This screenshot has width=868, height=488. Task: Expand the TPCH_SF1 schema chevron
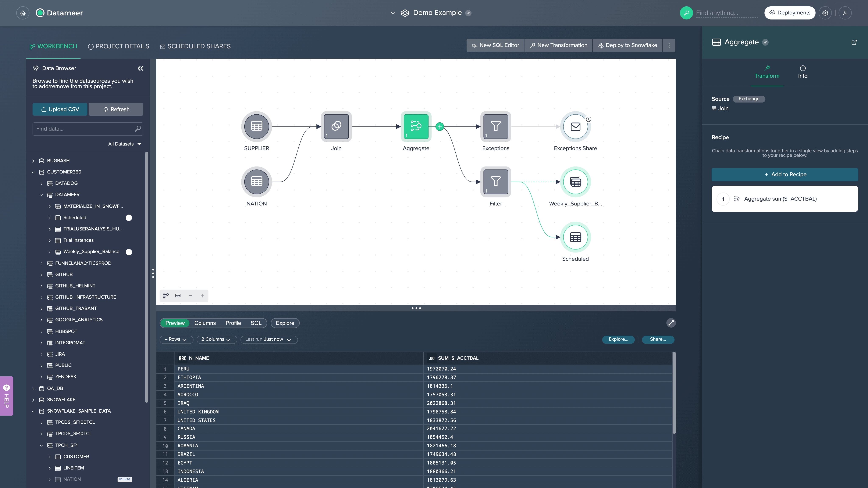pyautogui.click(x=42, y=446)
